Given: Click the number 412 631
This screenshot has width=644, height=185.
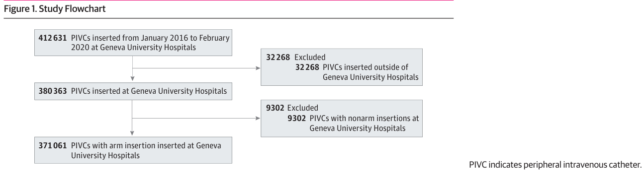Looking at the screenshot, I should pyautogui.click(x=53, y=38).
